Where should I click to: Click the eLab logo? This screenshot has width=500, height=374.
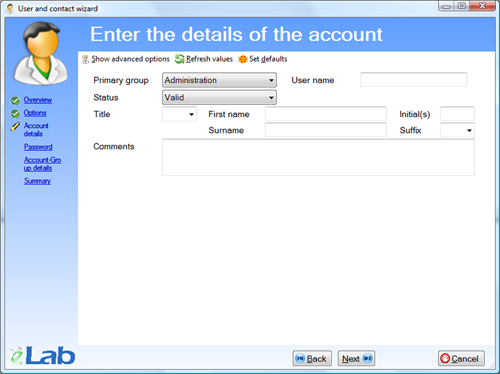coord(43,355)
